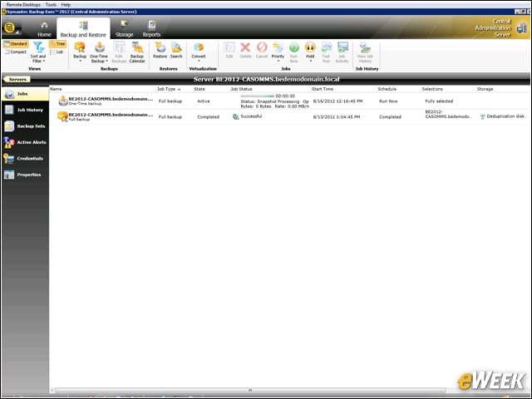The image size is (532, 399).
Task: Open the Help menu
Action: click(66, 5)
